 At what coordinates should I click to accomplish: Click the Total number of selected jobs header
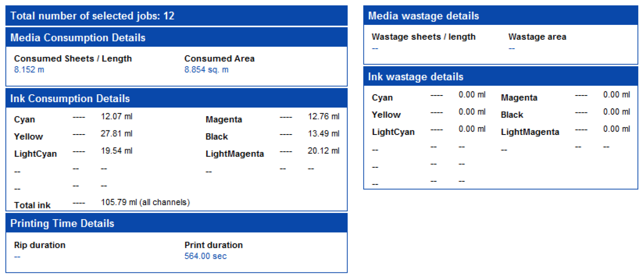176,16
